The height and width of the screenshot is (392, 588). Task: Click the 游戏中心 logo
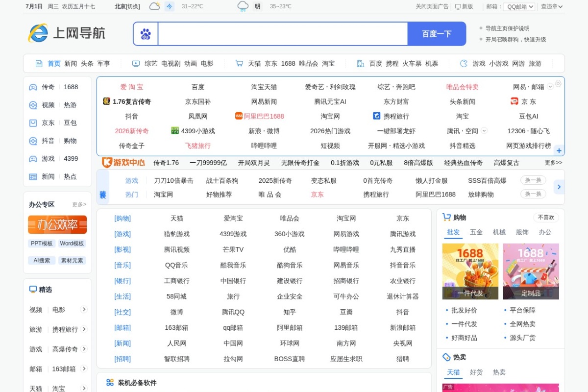(x=123, y=163)
